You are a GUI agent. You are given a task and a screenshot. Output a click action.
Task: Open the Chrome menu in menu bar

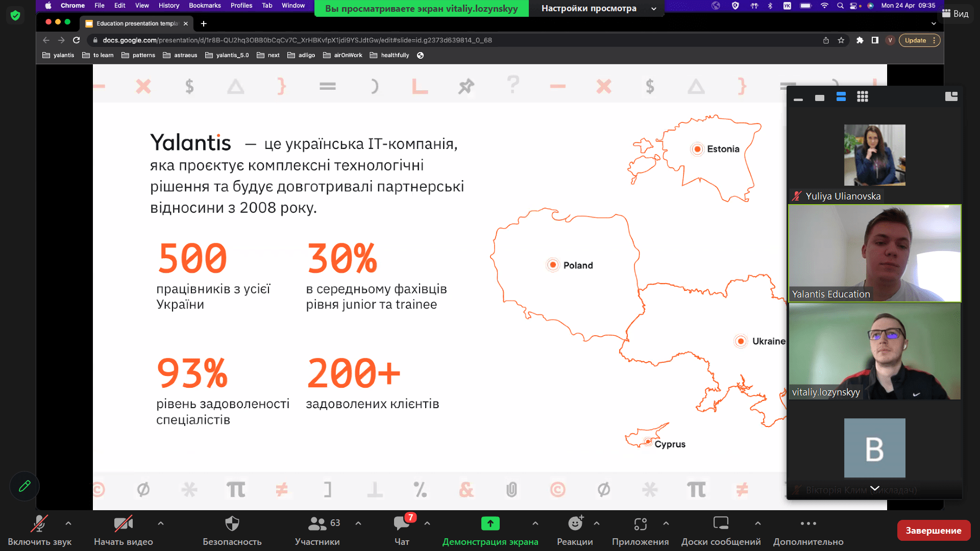(x=72, y=6)
